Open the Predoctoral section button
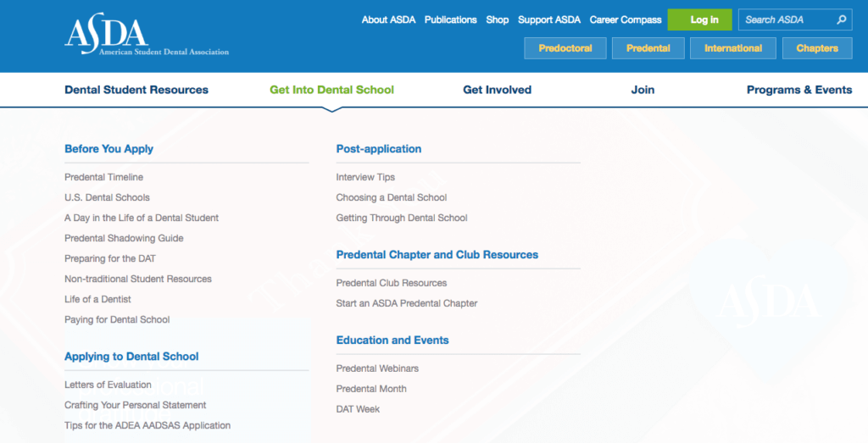Viewport: 868px width, 443px height. coord(565,48)
